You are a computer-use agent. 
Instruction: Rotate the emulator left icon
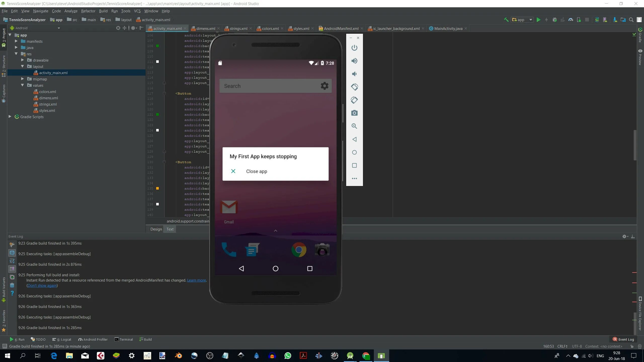point(354,87)
